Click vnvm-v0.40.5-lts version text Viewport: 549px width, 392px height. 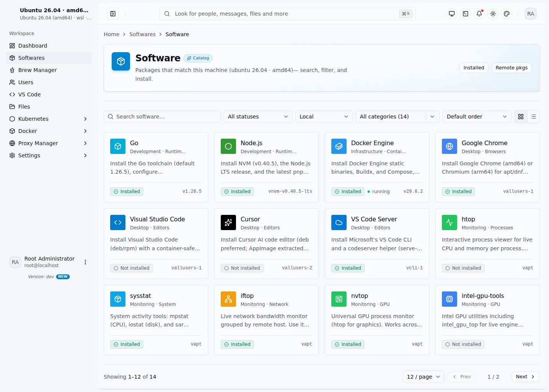tap(290, 192)
